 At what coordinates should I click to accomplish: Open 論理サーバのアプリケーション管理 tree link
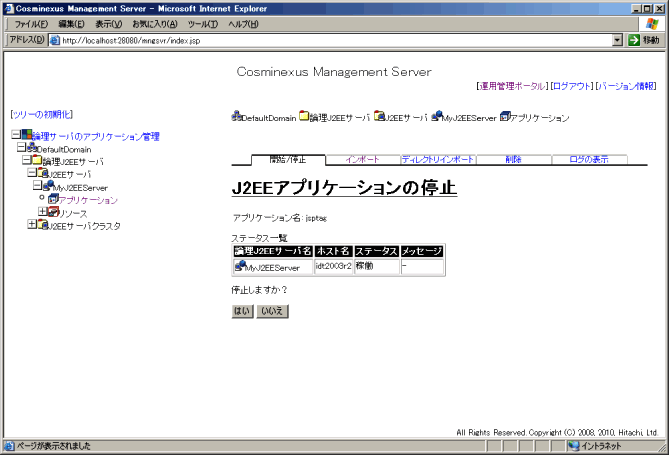(96, 137)
